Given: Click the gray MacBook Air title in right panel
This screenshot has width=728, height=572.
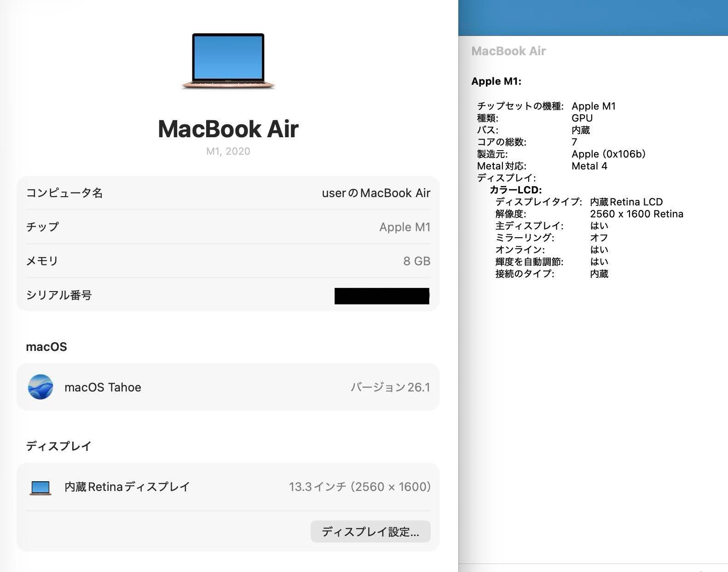Looking at the screenshot, I should click(508, 51).
